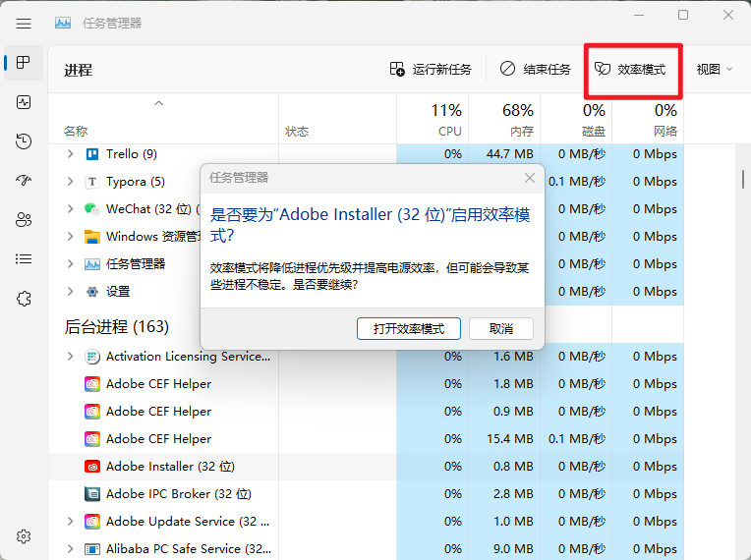Click the 9.0 MB memory value of Alibaba

coord(513,549)
